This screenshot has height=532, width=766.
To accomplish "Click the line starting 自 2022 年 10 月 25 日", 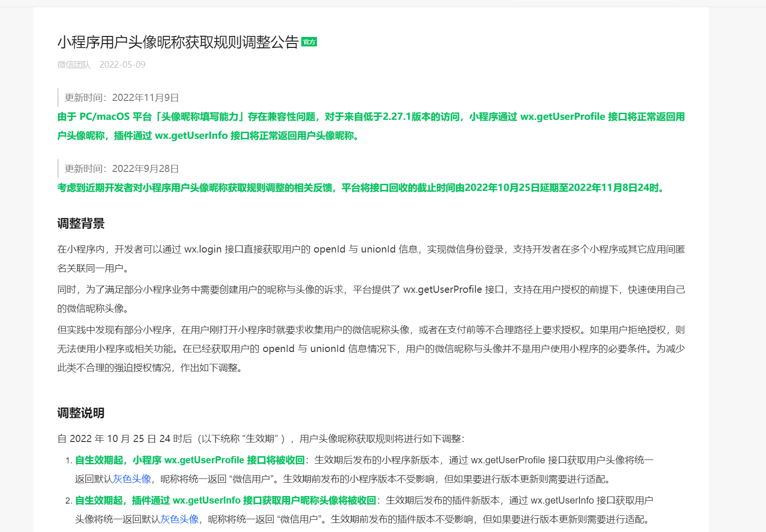I will (x=261, y=439).
